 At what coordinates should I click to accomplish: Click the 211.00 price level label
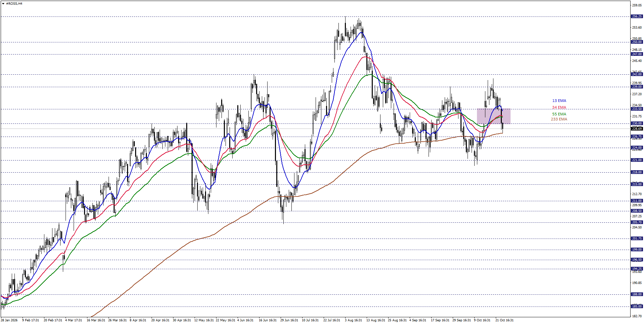(637, 201)
